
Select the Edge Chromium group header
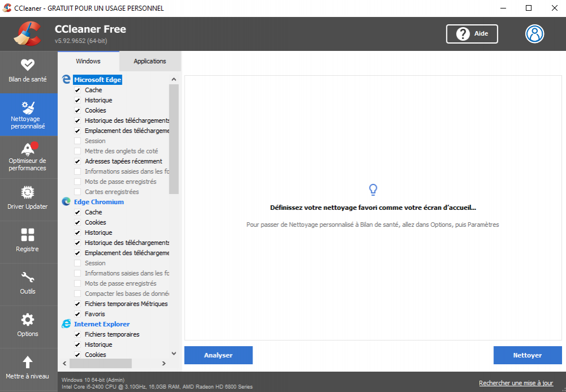tap(99, 202)
